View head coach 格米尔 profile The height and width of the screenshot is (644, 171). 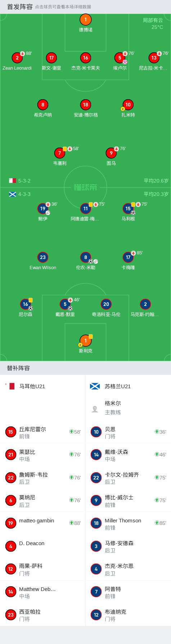tap(128, 408)
